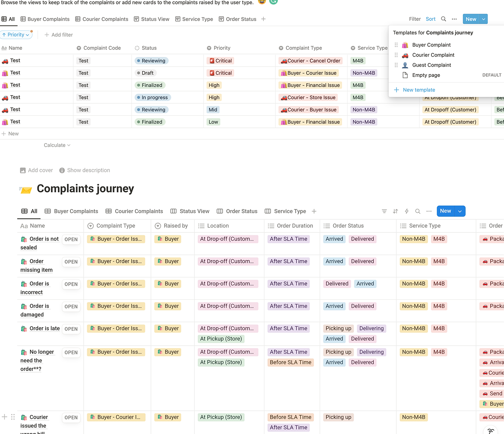Click the sort arrows icon beside the funnel
This screenshot has height=434, width=504.
pyautogui.click(x=395, y=211)
